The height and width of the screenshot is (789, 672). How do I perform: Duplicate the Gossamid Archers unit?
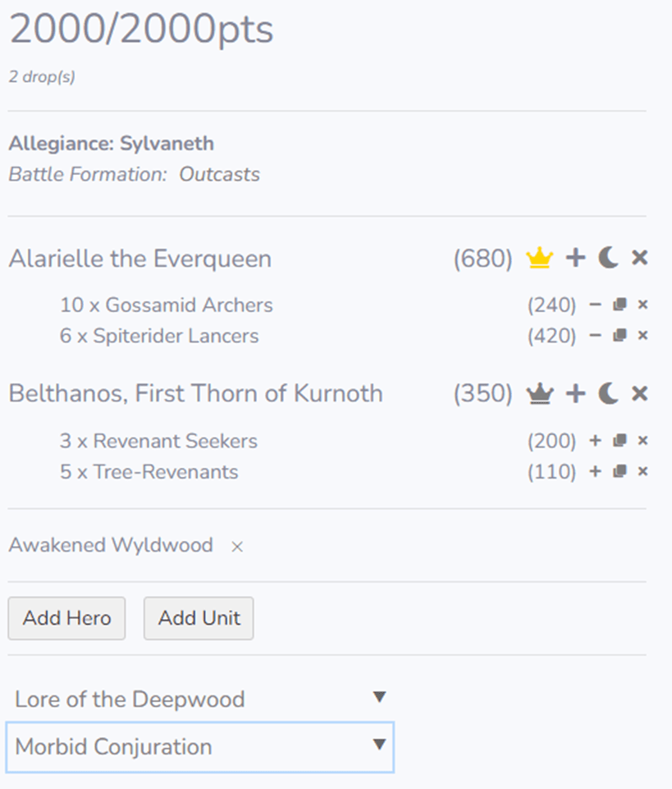click(620, 305)
